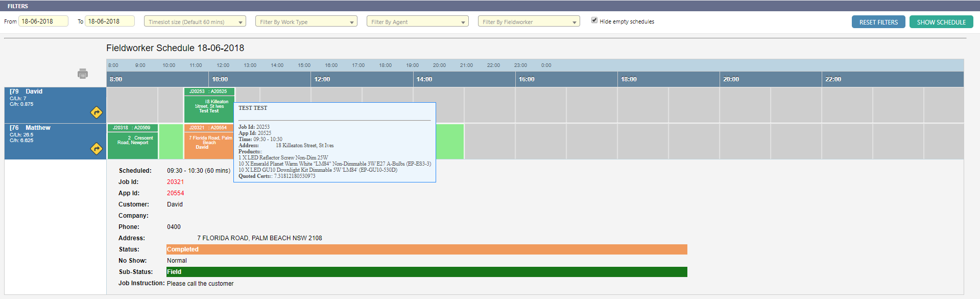
Task: Expand the Filter By Work Type dropdown
Action: 306,21
